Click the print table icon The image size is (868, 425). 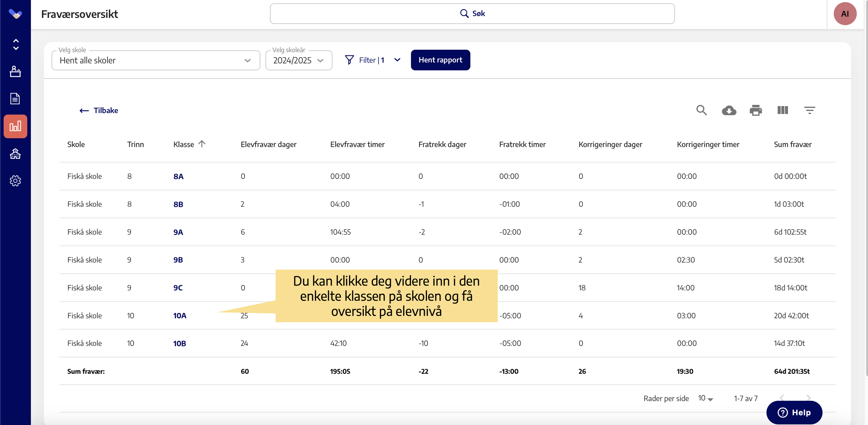coord(756,110)
